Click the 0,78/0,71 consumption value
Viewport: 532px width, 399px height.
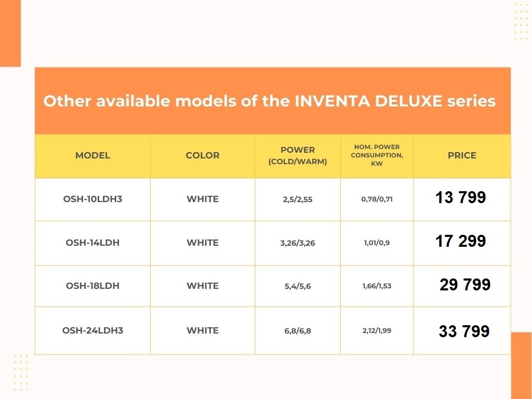[x=377, y=199]
